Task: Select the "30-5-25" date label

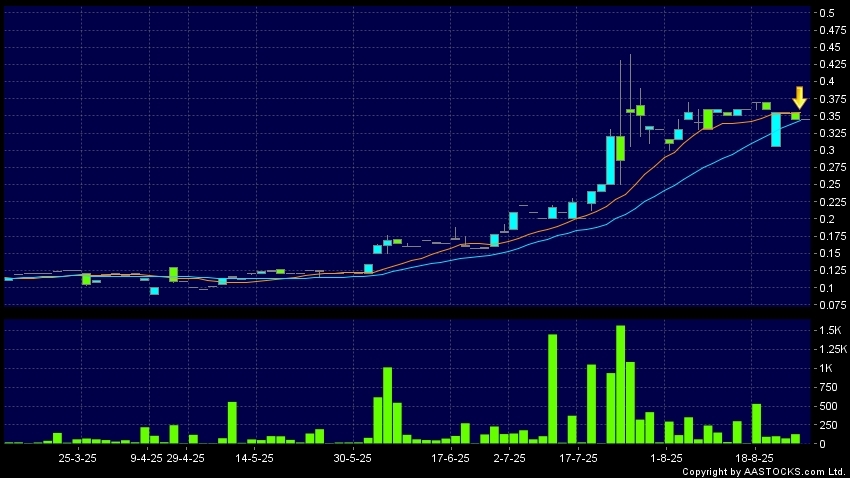Action: [x=352, y=458]
